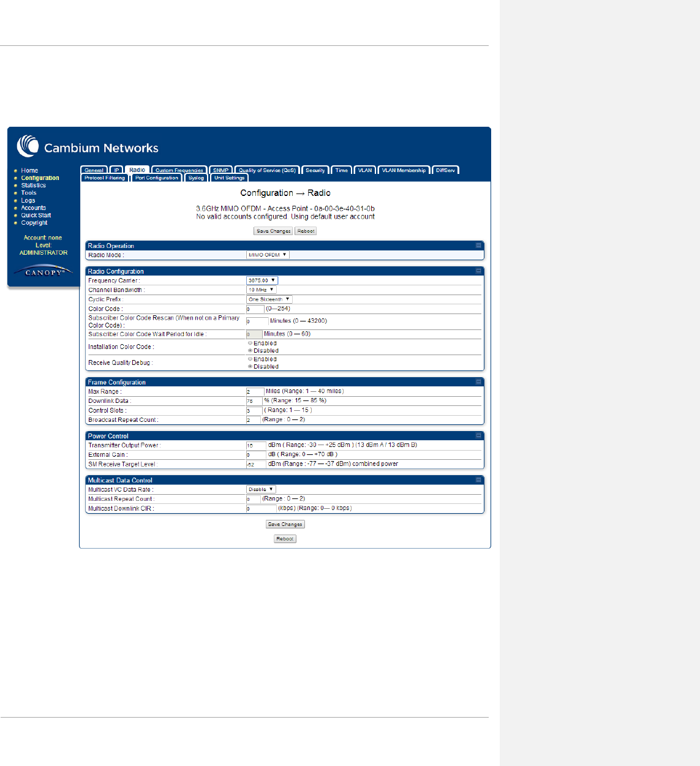Click the Transmitter Output Power field
This screenshot has width=700, height=766.
pyautogui.click(x=256, y=445)
